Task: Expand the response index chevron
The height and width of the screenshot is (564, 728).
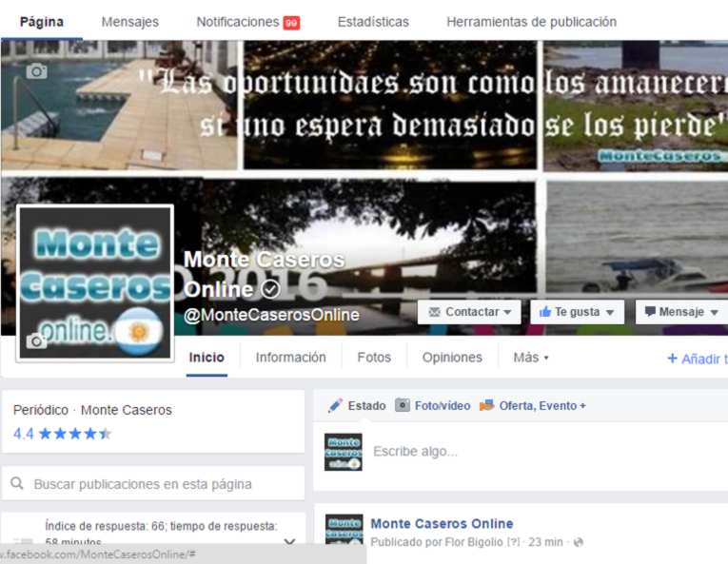Action: pos(289,541)
